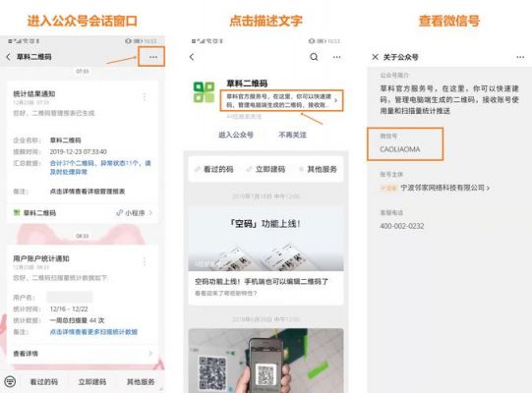Click 点击详情查看详细管理报表 remark text
The image size is (532, 393).
88,192
